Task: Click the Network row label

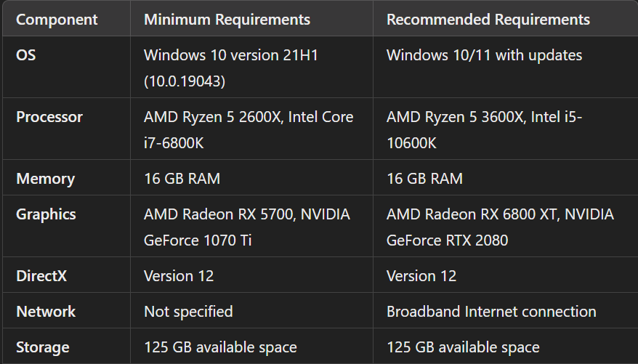Action: [46, 312]
